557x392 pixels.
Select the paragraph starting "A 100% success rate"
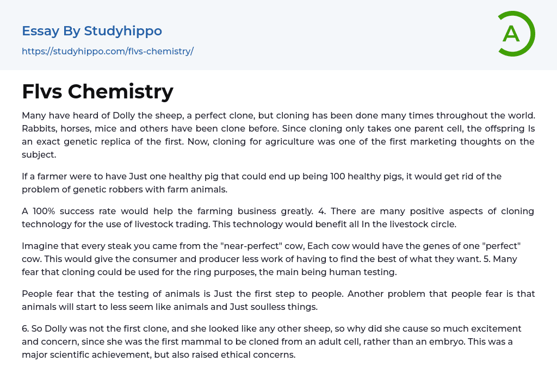click(278, 217)
